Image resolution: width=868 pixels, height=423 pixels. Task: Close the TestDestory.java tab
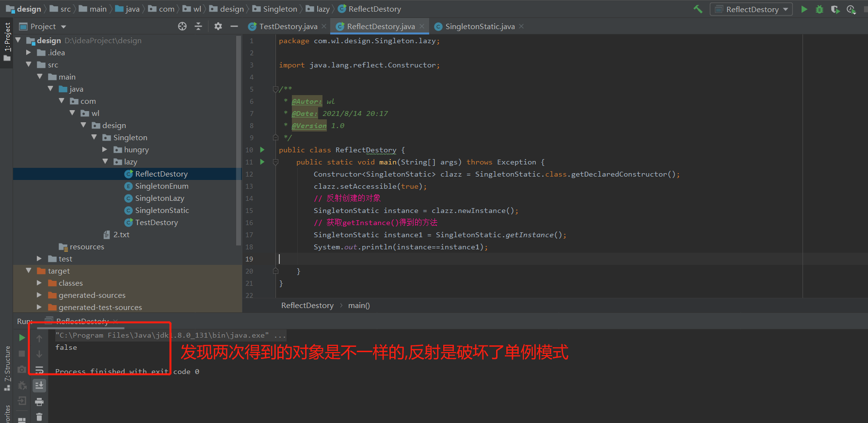(324, 26)
